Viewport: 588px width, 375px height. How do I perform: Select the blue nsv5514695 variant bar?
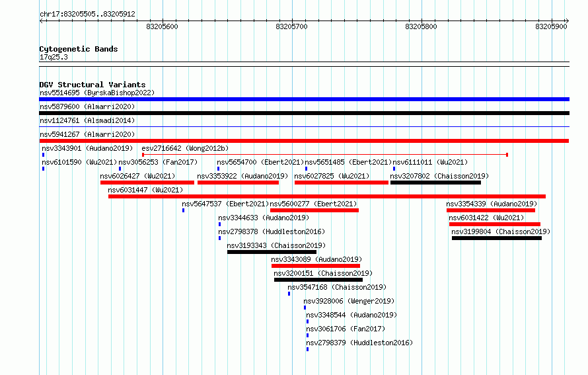pyautogui.click(x=304, y=99)
